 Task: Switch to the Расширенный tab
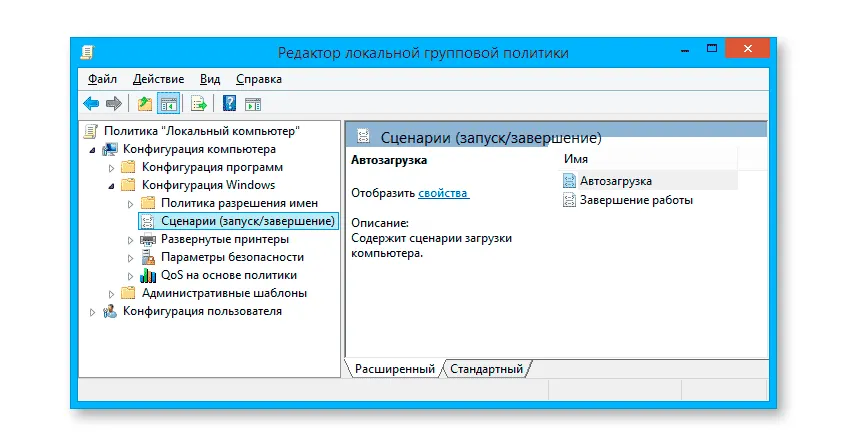click(x=394, y=369)
